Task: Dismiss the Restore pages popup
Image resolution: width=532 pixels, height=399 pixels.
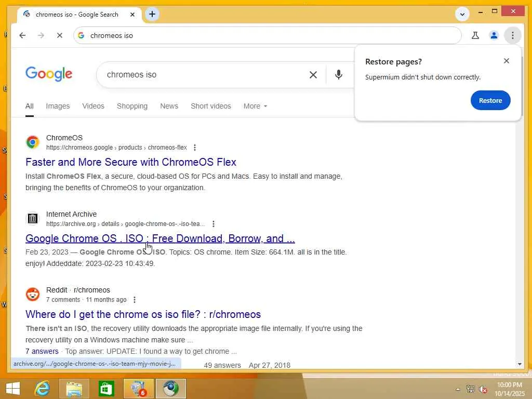Action: [x=507, y=61]
